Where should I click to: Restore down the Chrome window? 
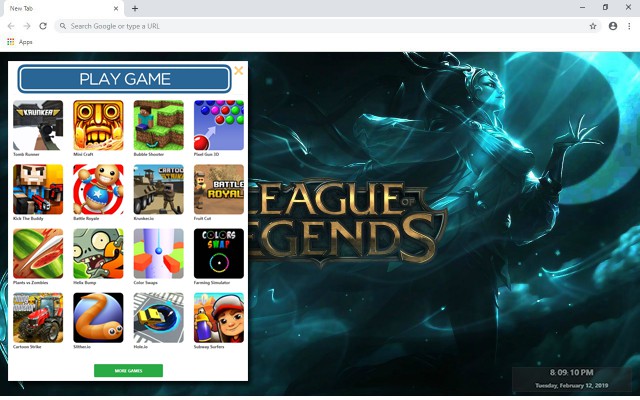coord(605,7)
